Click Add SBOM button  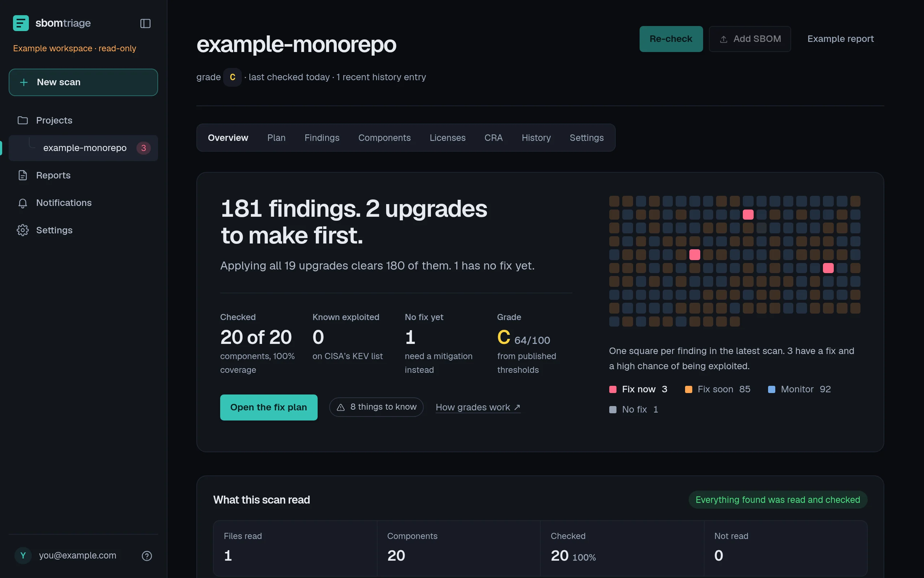point(750,39)
